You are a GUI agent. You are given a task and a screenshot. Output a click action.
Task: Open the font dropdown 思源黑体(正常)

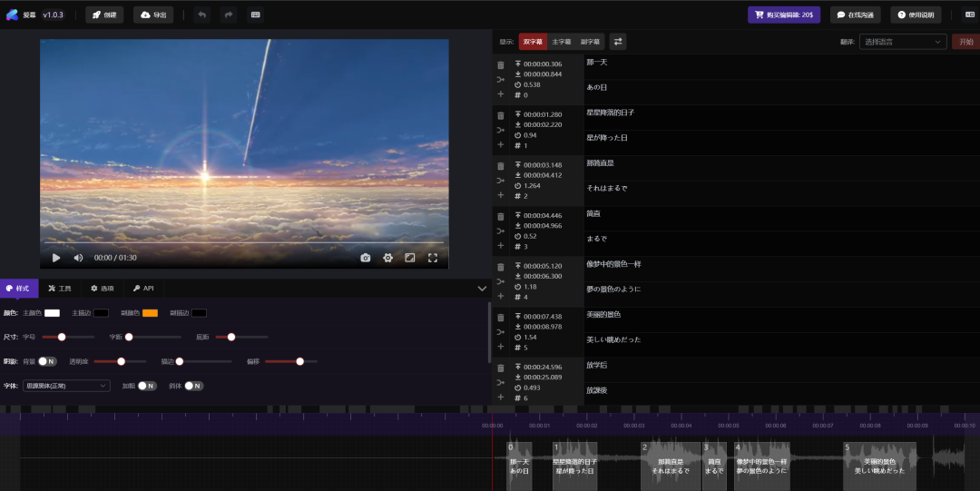pos(66,386)
